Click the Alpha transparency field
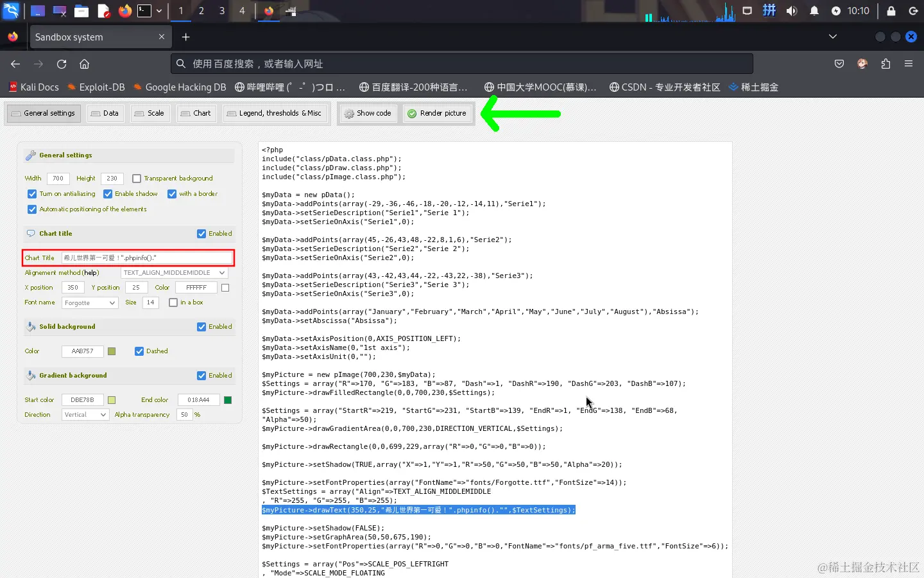 [185, 415]
